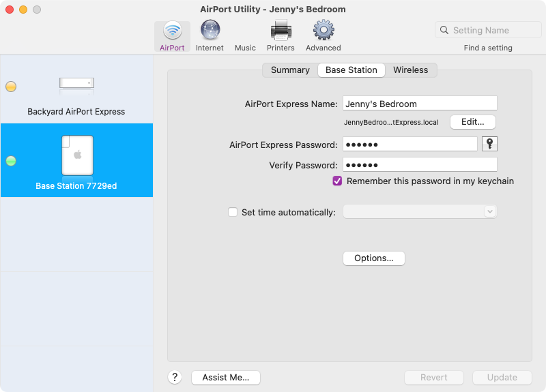Switch to the Base Station tab
The image size is (546, 392).
tap(351, 70)
